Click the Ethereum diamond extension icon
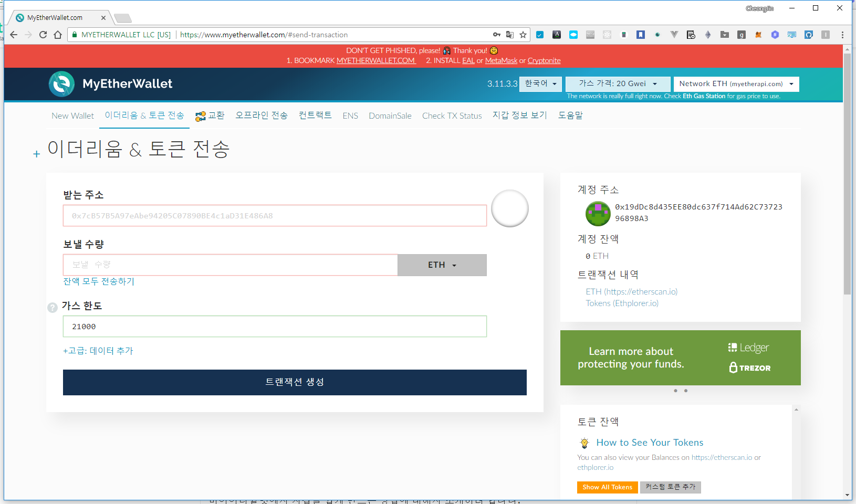The height and width of the screenshot is (504, 856). (x=708, y=35)
